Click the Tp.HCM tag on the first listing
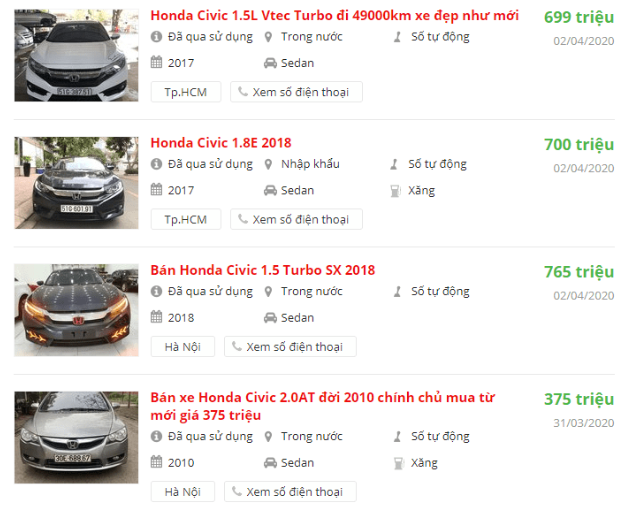 click(186, 92)
